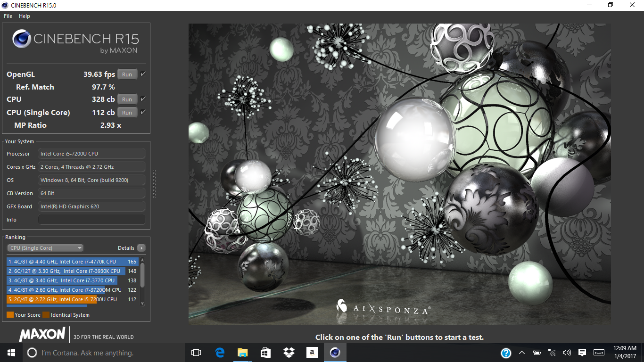Run the OpenGL benchmark
The width and height of the screenshot is (644, 362).
(x=127, y=74)
